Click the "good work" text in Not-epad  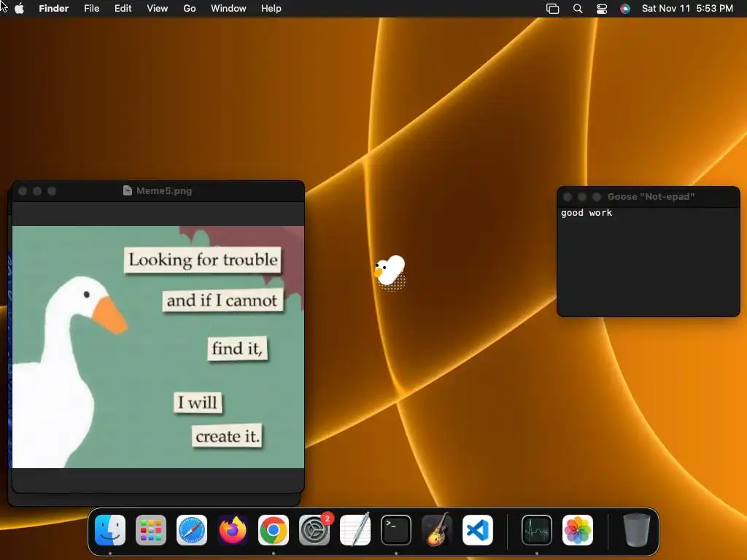[587, 213]
